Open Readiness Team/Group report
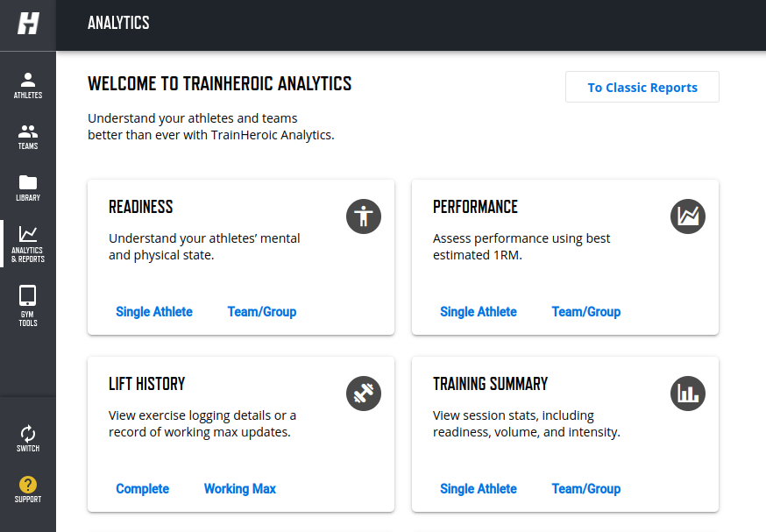Viewport: 766px width, 532px height. [262, 312]
